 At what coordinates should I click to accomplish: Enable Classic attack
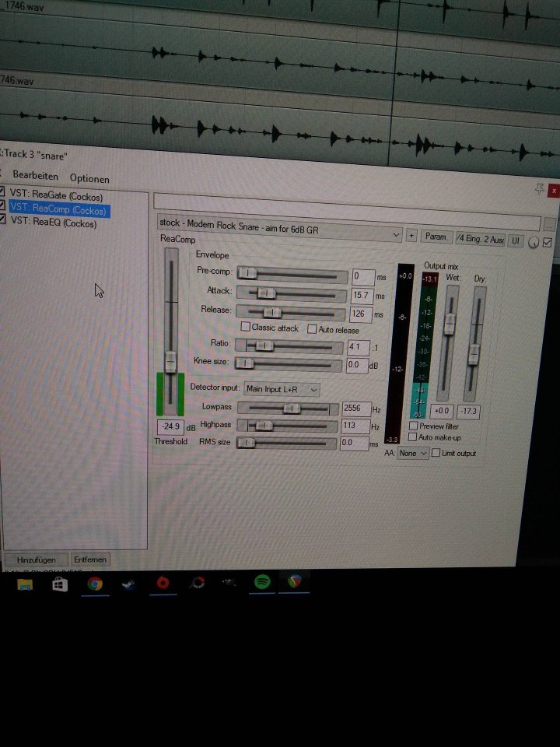pyautogui.click(x=245, y=326)
